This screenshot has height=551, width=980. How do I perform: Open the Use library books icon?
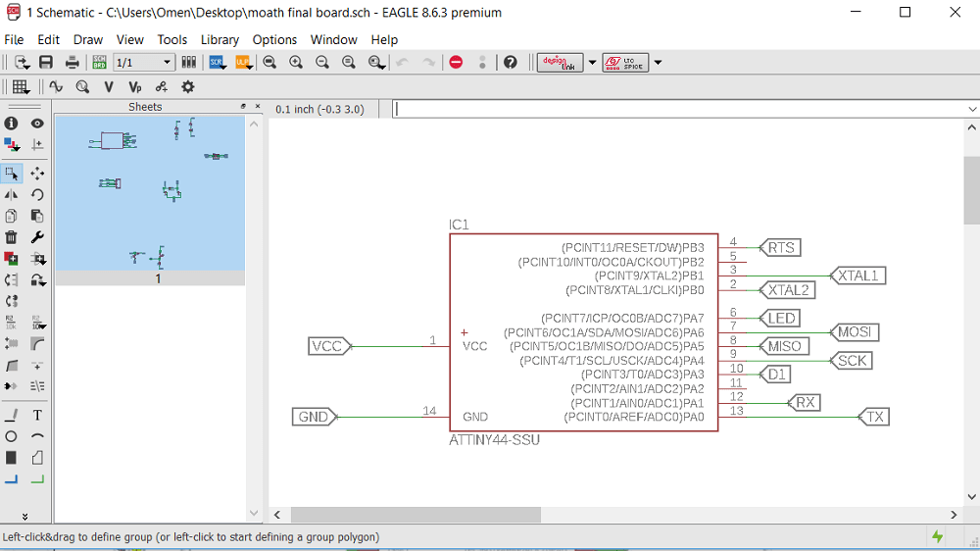[x=189, y=63]
